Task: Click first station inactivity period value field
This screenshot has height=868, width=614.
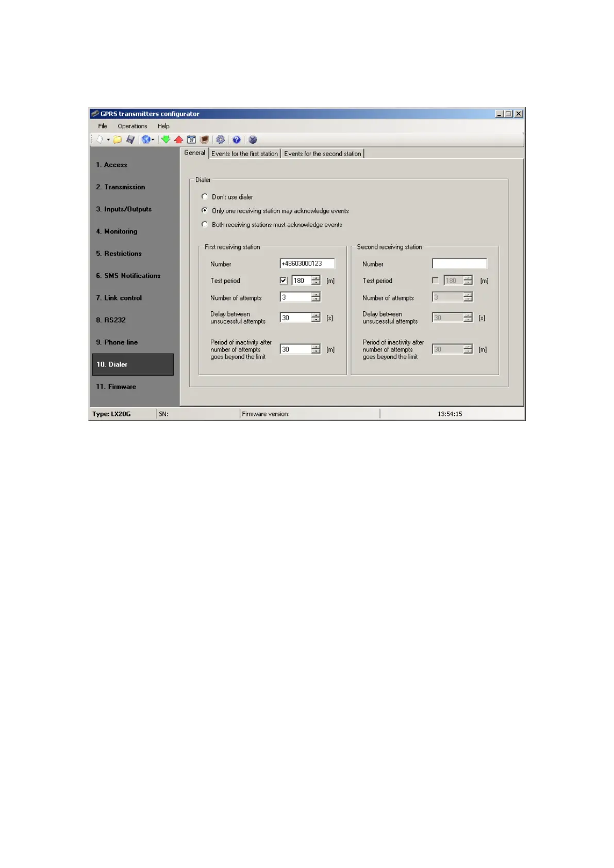Action: pyautogui.click(x=295, y=349)
